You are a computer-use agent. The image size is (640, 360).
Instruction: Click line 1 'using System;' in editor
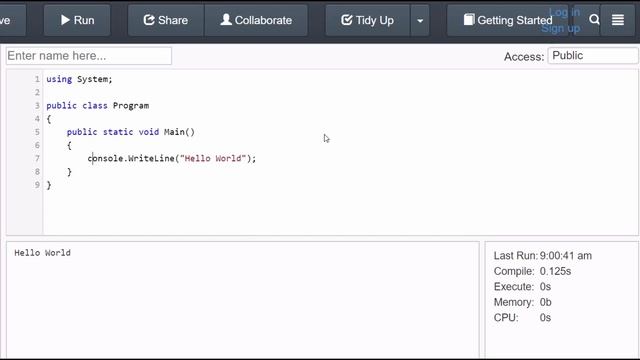coord(79,79)
